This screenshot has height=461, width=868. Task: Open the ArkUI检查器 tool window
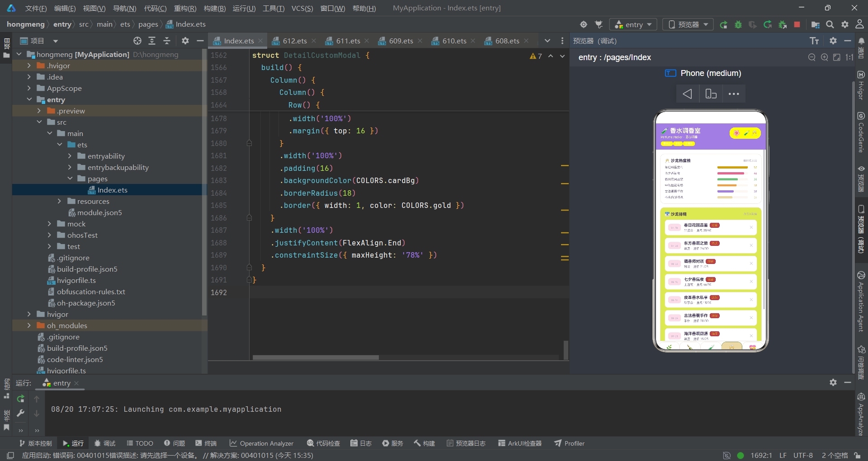520,443
